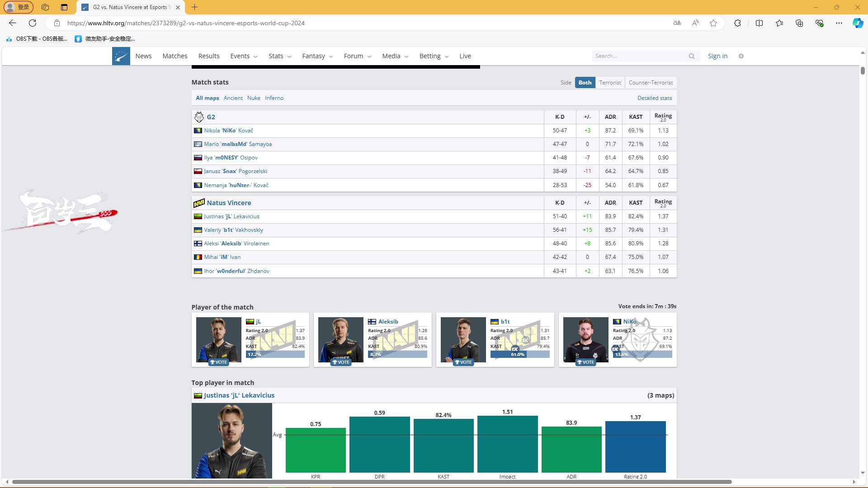The image size is (868, 488).
Task: Switch to Inferno map stats tab
Action: (x=274, y=98)
